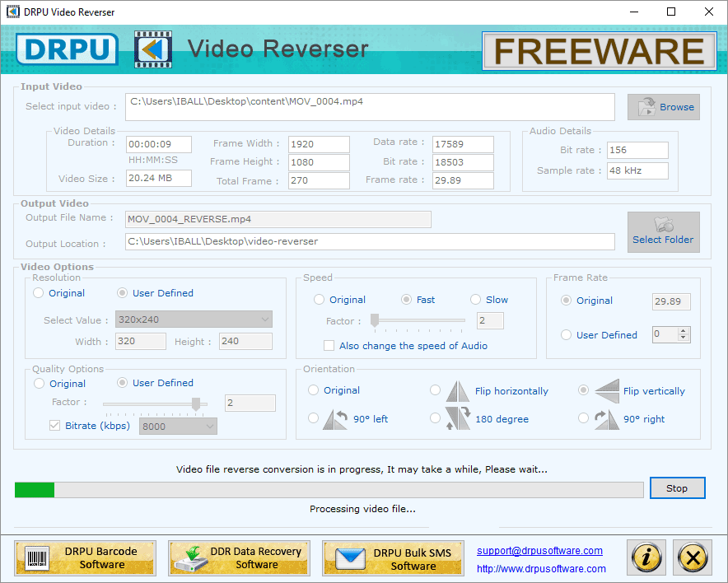Viewport: 728px width, 583px height.
Task: Choose Original speed option
Action: click(319, 300)
